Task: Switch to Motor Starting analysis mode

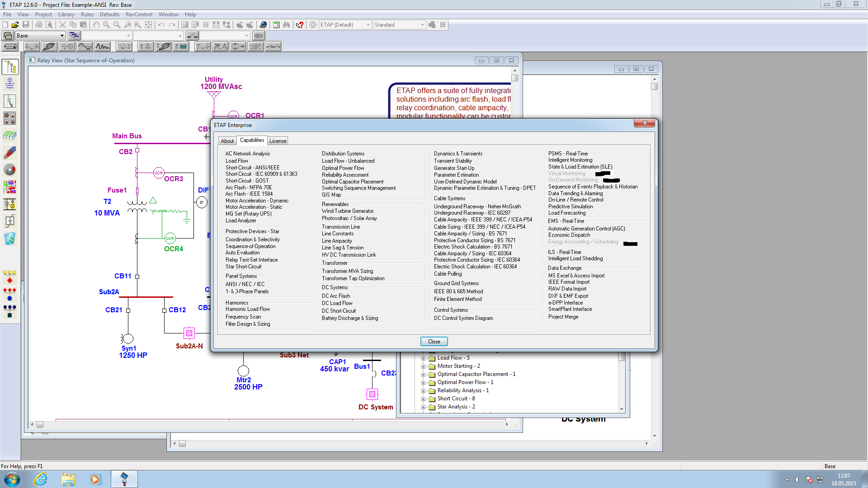Action: click(67, 46)
